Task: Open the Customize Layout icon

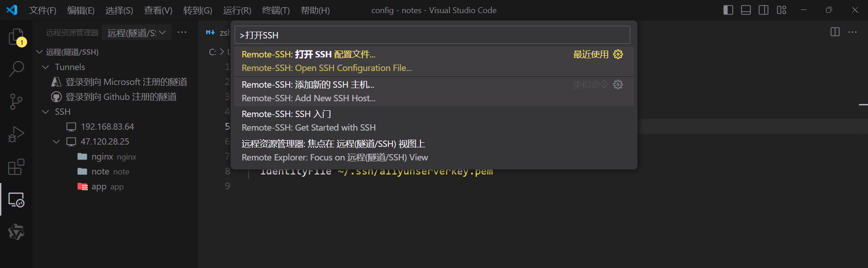Action: click(x=782, y=10)
